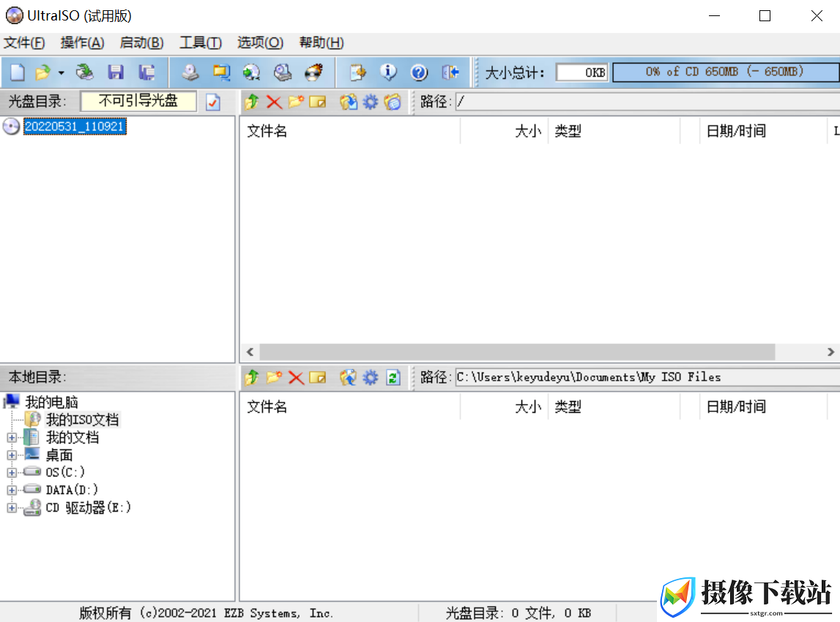Viewport: 840px width, 622px height.
Task: Open the 选项(O) menu
Action: (260, 43)
